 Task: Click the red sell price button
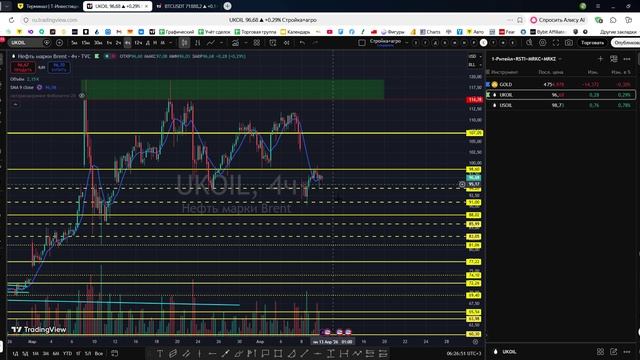tap(23, 67)
